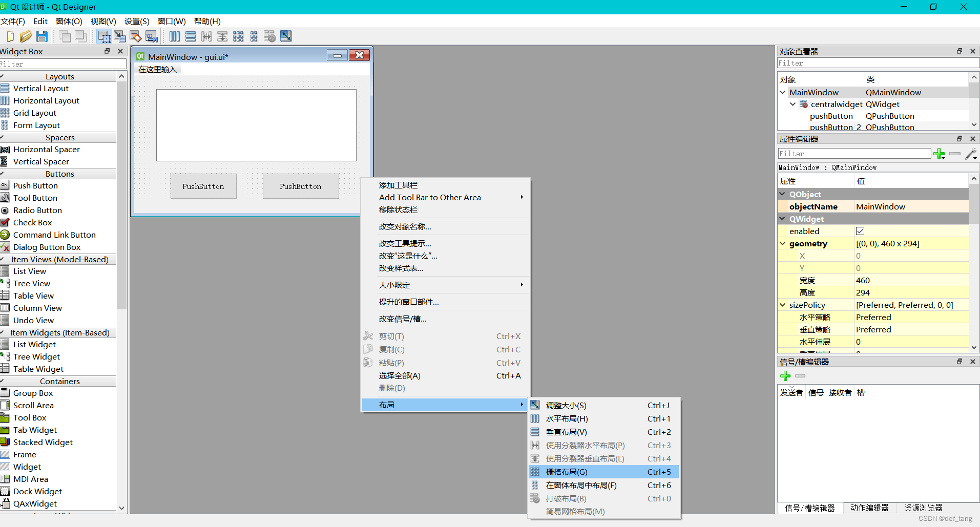
Task: Add a dynamic property with green plus
Action: coord(939,154)
